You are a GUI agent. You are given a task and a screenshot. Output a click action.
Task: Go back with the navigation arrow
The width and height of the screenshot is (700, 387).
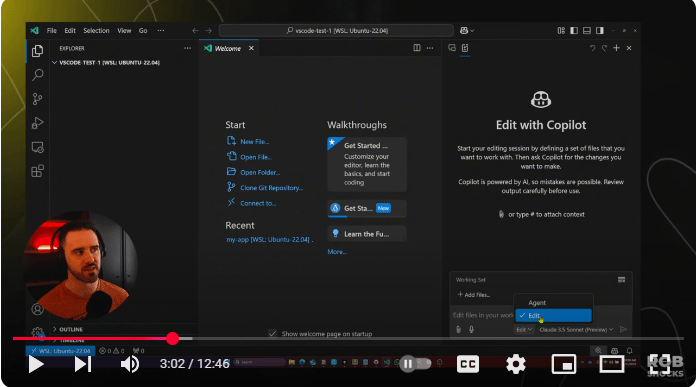point(195,30)
